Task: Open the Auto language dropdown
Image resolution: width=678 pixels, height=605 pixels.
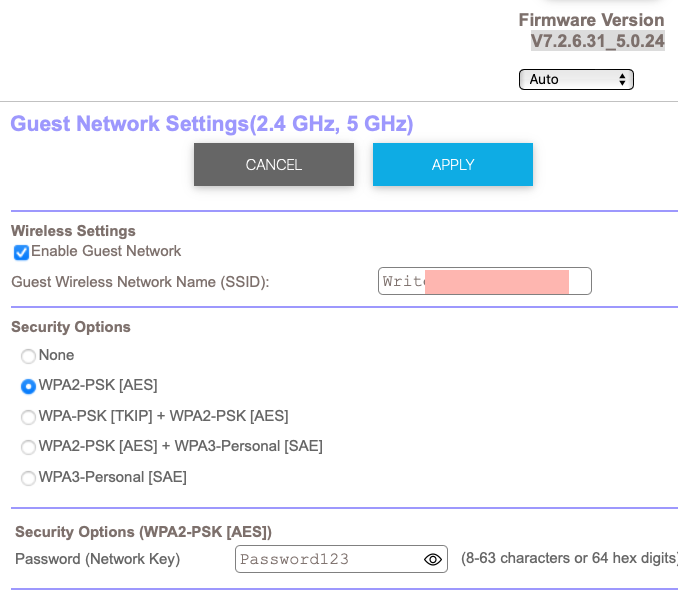Action: (576, 79)
